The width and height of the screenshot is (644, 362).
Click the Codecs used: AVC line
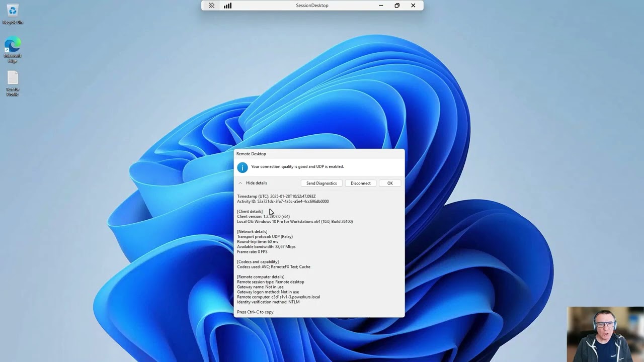(274, 266)
